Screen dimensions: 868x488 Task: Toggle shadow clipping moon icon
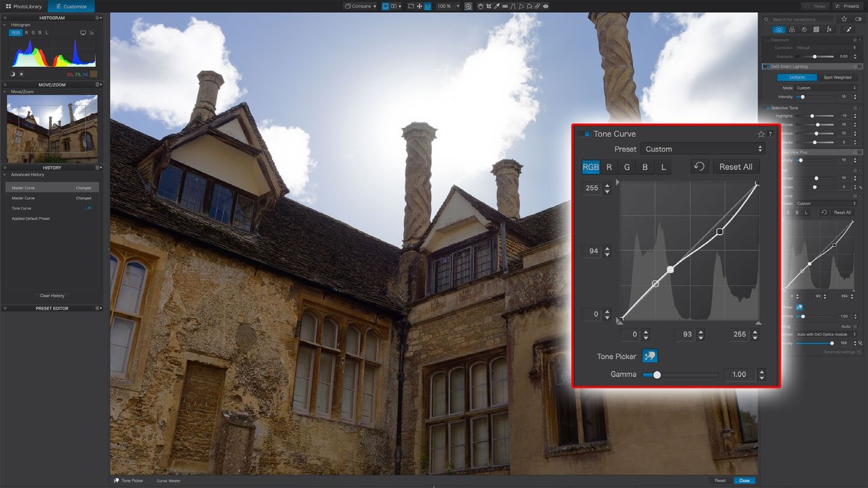click(13, 74)
